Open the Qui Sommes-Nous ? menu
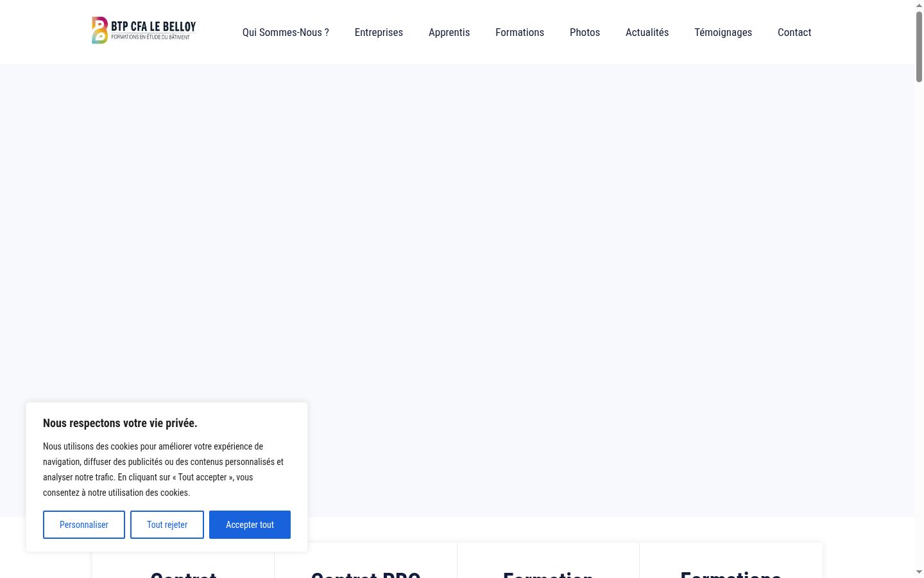 point(286,32)
